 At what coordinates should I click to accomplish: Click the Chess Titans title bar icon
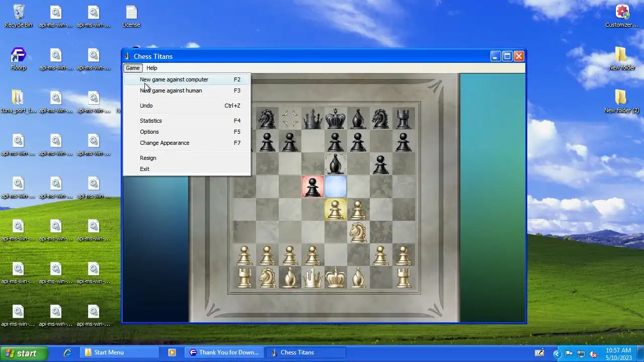[x=127, y=56]
